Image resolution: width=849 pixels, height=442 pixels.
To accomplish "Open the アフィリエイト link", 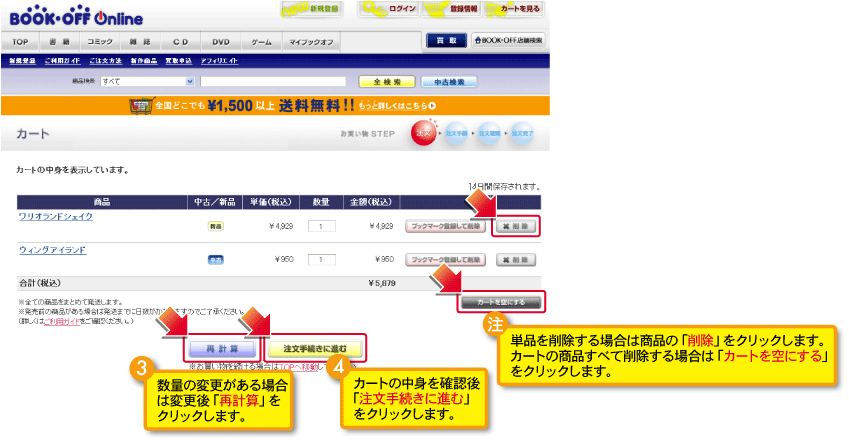I will pos(219,61).
